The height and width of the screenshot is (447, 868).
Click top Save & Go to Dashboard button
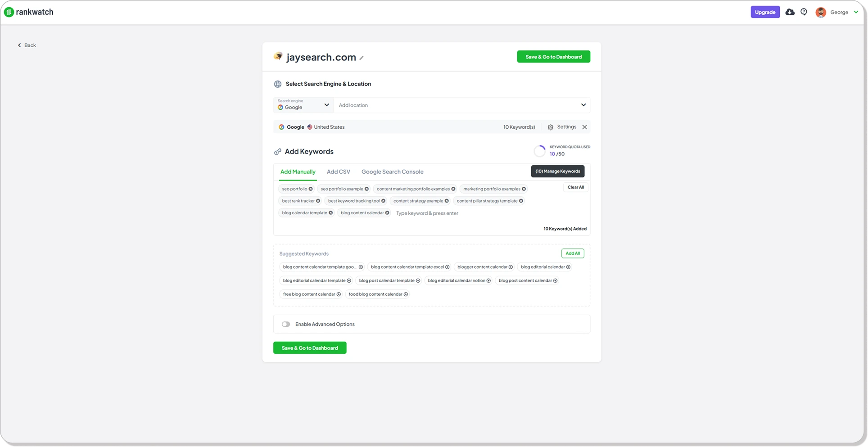coord(553,57)
